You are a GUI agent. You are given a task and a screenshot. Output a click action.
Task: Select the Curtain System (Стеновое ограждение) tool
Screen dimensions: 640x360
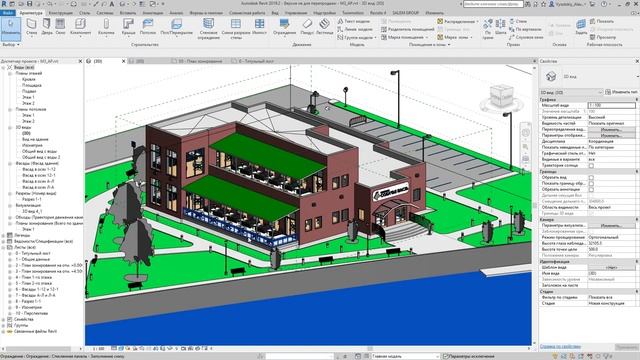click(x=209, y=29)
